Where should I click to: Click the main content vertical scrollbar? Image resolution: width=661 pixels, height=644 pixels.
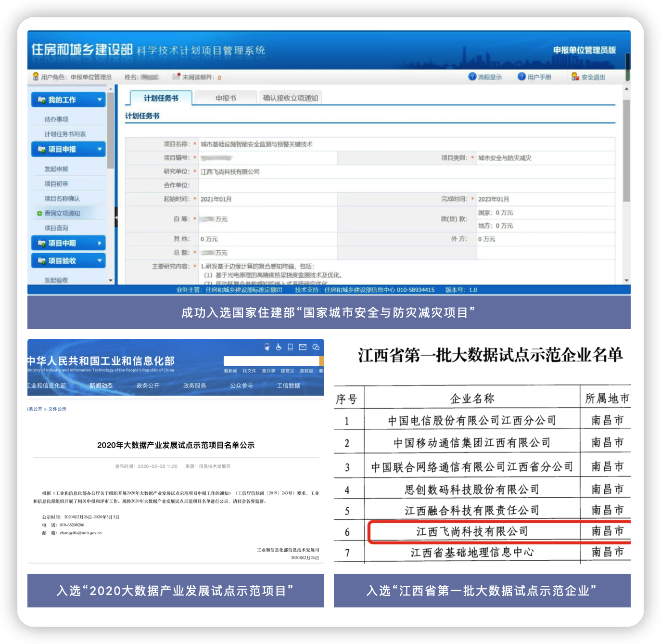point(626,151)
